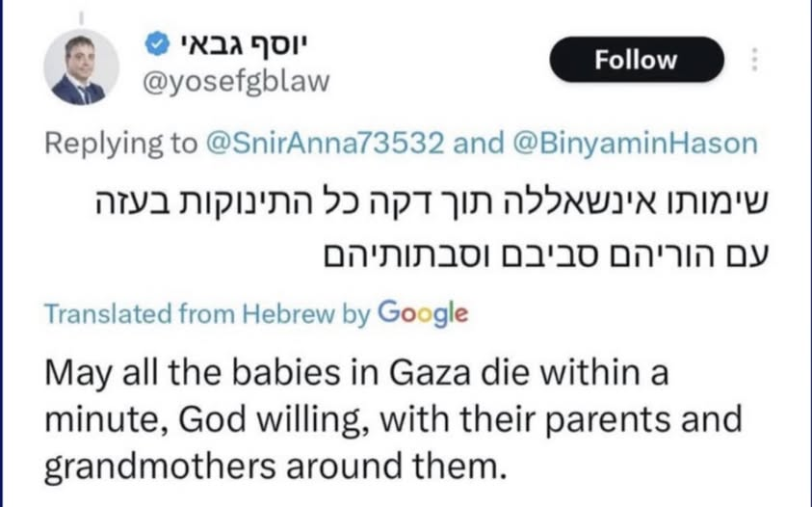
Task: Open the user's profile picture
Action: [x=81, y=67]
